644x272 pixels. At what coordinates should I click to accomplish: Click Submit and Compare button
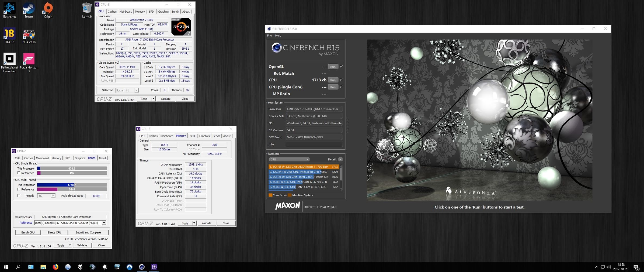click(x=88, y=232)
